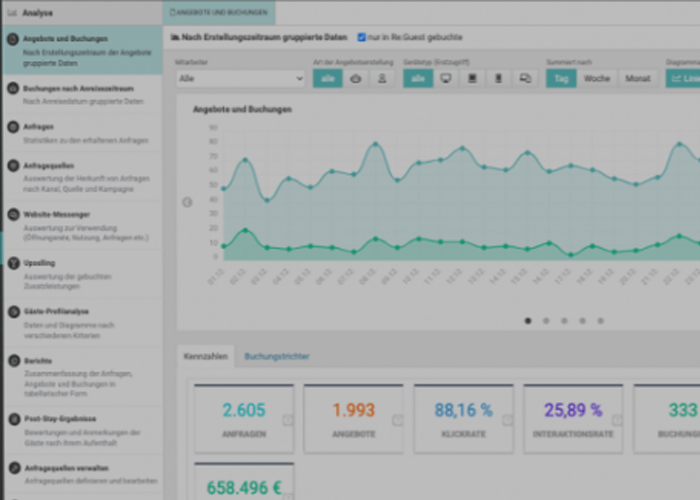
Task: Open help icon on Angebote card
Action: coord(397,420)
